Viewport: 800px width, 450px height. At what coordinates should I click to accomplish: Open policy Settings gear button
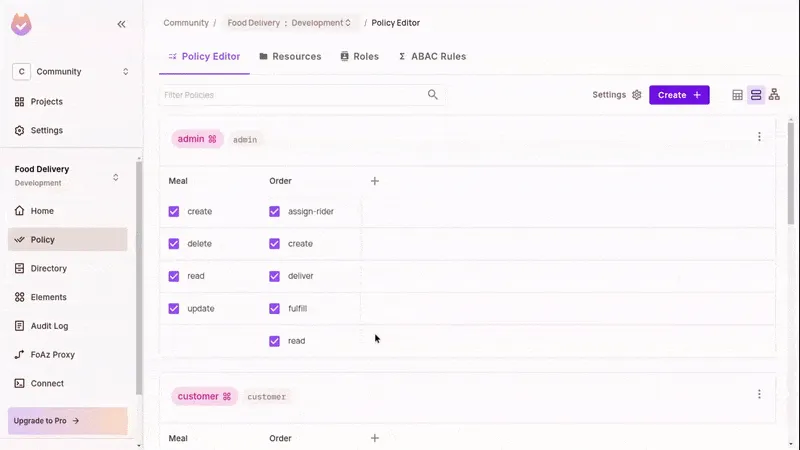click(616, 95)
